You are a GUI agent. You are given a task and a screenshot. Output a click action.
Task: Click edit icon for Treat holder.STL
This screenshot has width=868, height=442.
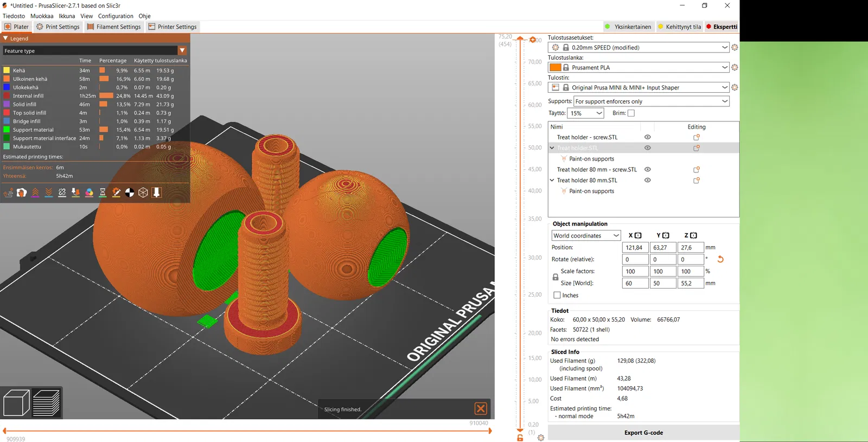point(697,148)
